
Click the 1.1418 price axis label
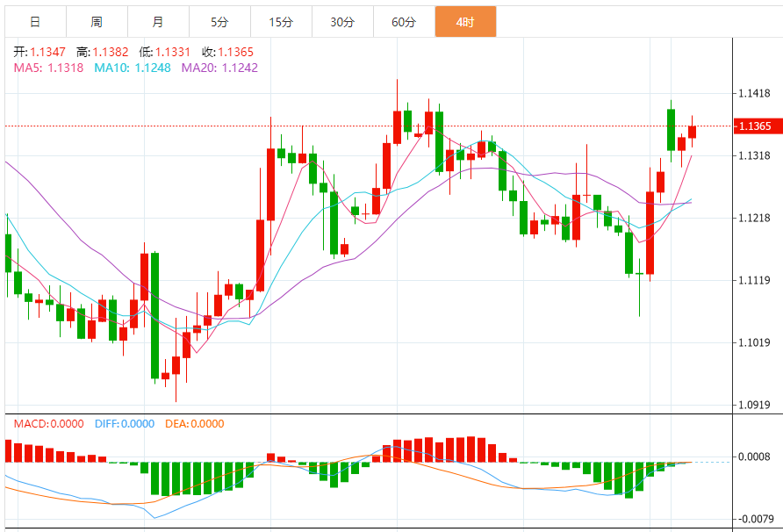click(754, 93)
